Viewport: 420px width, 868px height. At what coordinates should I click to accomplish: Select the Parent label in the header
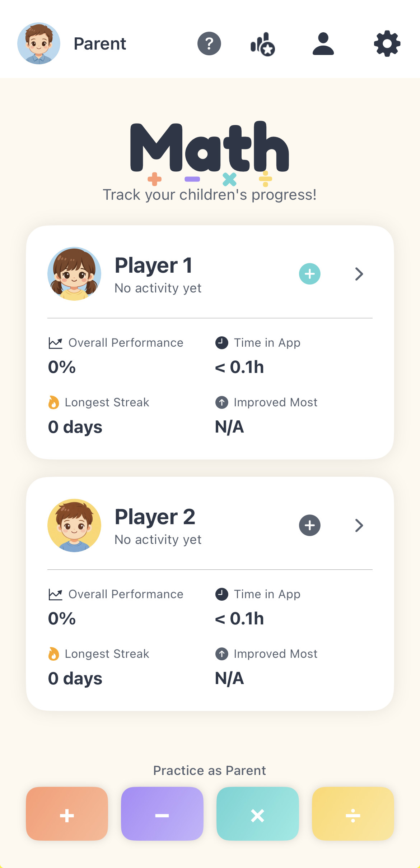click(99, 43)
